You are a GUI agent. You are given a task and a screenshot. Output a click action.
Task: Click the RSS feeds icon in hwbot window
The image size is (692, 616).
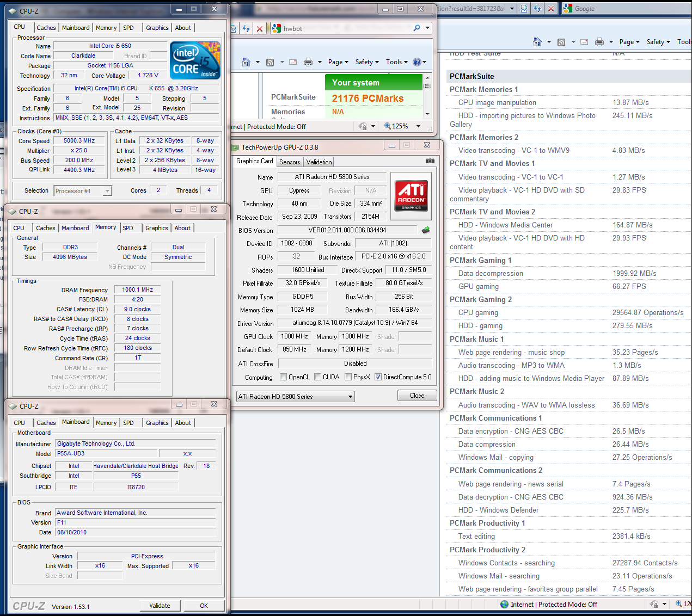click(270, 62)
